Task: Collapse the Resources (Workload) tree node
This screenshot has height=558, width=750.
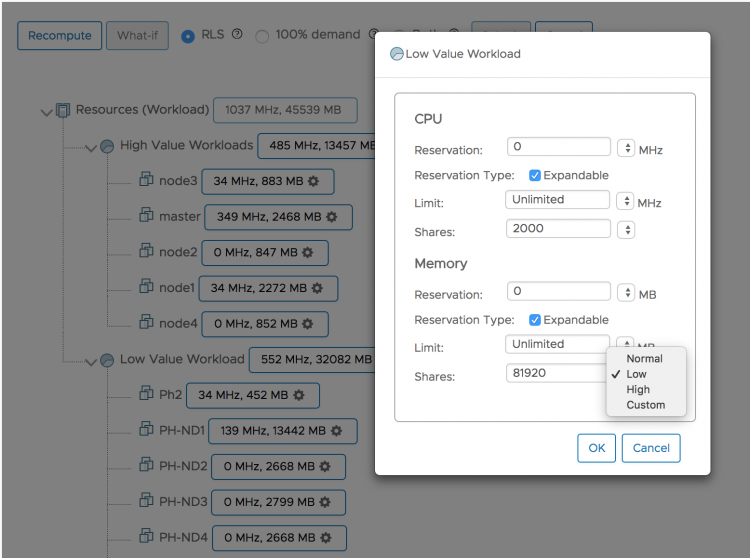Action: [x=46, y=111]
